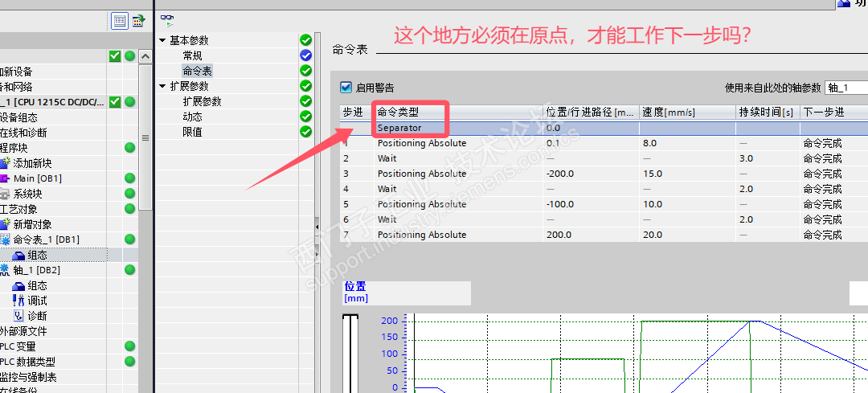Image resolution: width=868 pixels, height=393 pixels.
Task: Click the 系统块 folder icon
Action: pos(5,194)
